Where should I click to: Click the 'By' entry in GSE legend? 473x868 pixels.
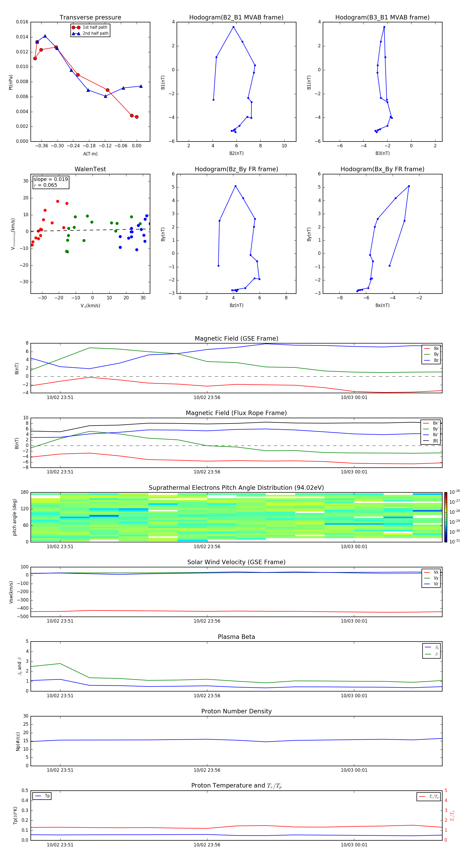click(431, 355)
